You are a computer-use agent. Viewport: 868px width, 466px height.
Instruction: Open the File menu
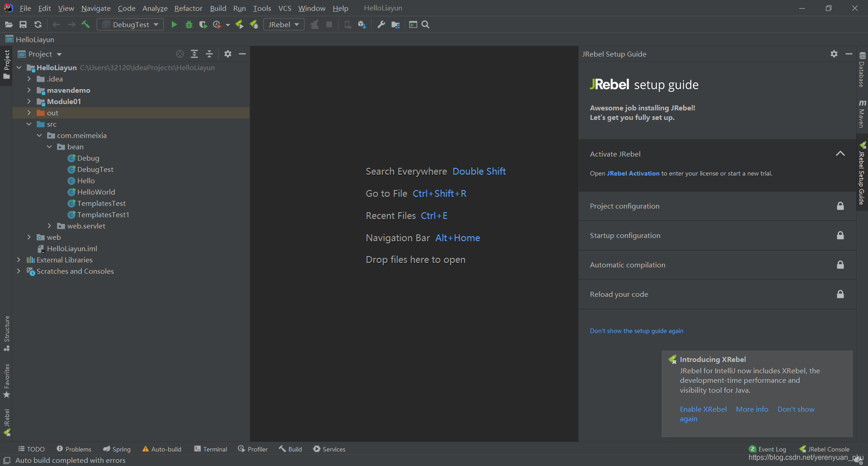click(25, 8)
